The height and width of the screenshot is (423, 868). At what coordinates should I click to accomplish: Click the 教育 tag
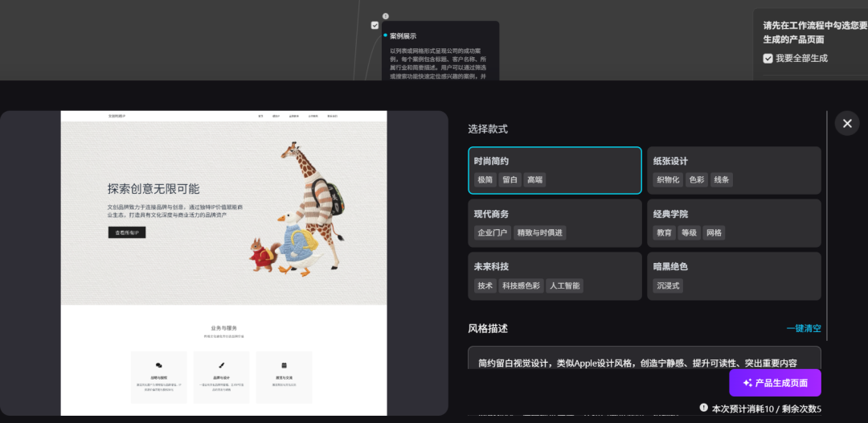point(665,232)
